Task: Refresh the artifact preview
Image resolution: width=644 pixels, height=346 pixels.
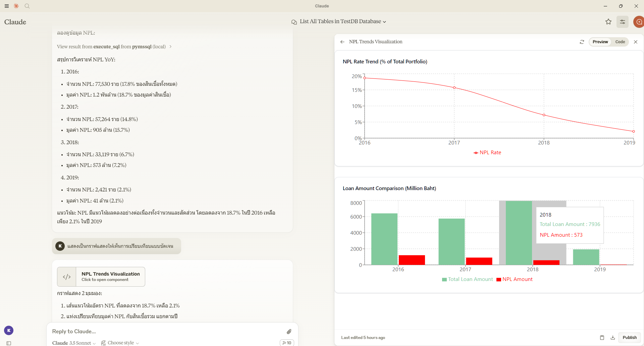Action: [582, 42]
